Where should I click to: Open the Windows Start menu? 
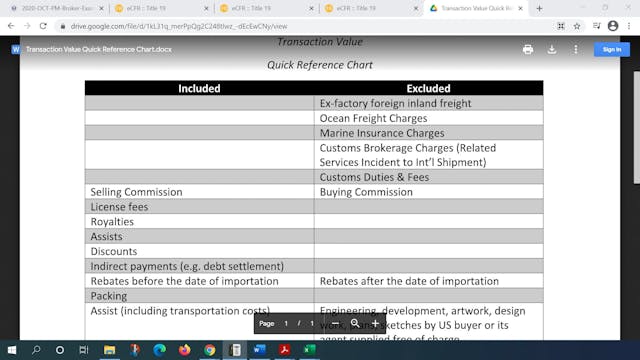[12, 350]
